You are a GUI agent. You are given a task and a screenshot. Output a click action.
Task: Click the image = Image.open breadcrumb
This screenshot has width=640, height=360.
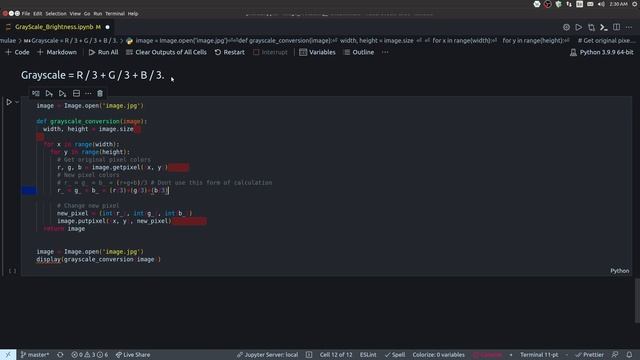(182, 40)
